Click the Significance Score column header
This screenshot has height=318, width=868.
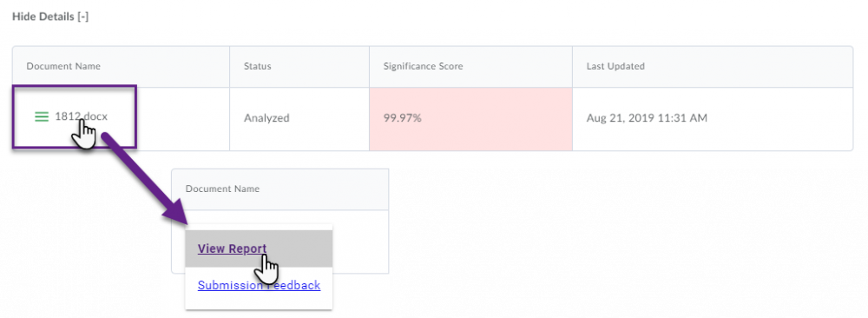coord(423,67)
